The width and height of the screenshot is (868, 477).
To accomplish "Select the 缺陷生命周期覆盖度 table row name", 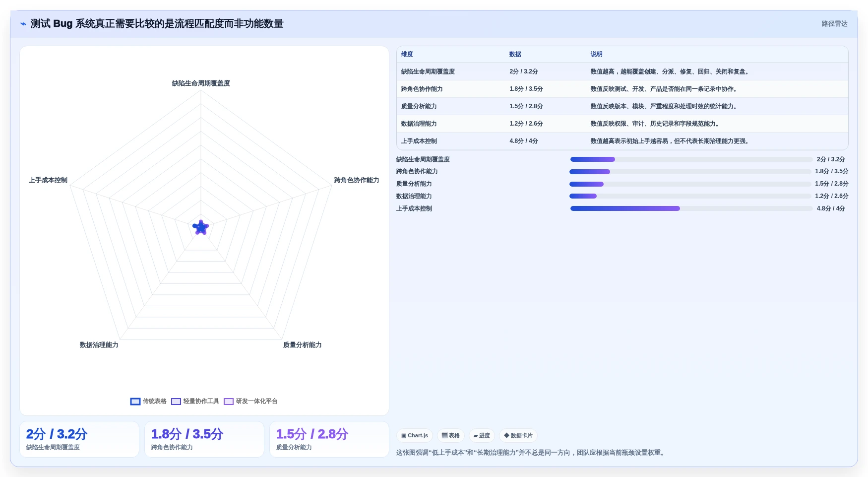I will tap(428, 71).
